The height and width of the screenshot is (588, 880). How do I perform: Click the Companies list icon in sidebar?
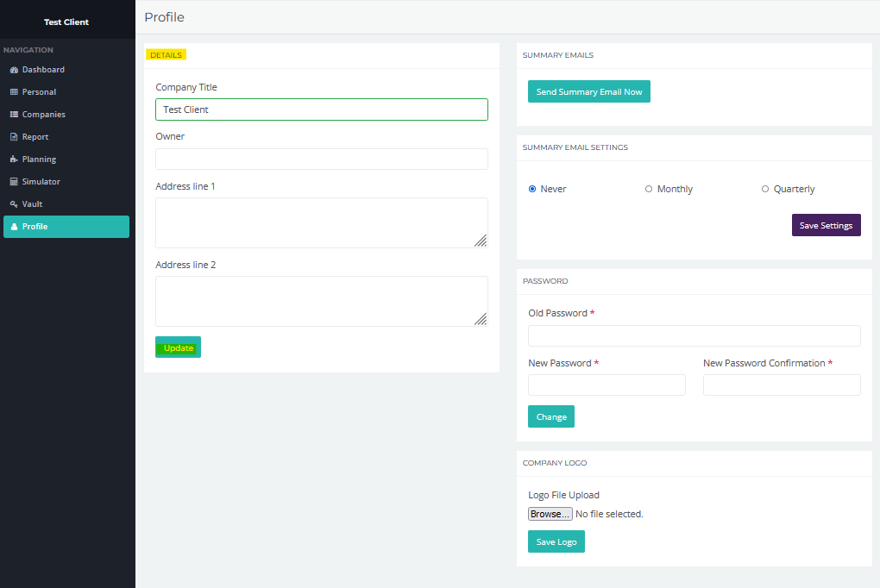[x=14, y=115]
